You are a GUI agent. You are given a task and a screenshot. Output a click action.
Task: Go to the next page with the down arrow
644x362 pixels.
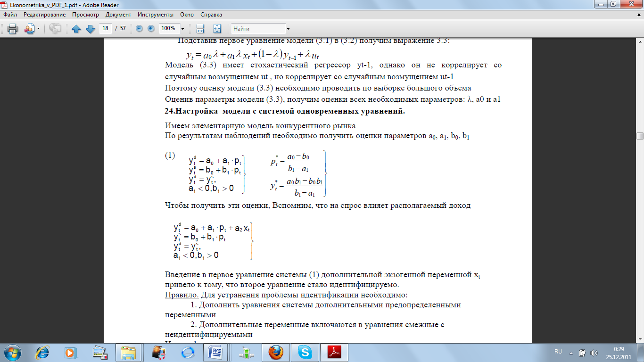click(90, 29)
